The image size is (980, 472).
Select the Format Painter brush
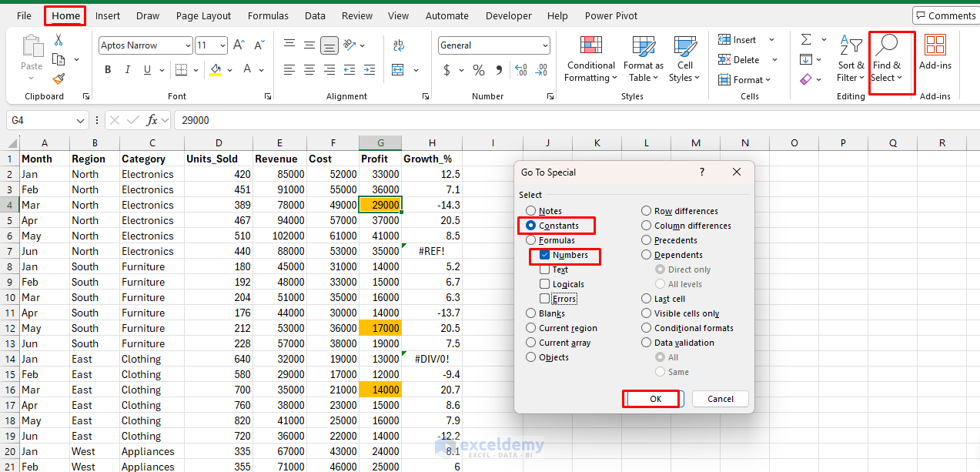click(59, 79)
